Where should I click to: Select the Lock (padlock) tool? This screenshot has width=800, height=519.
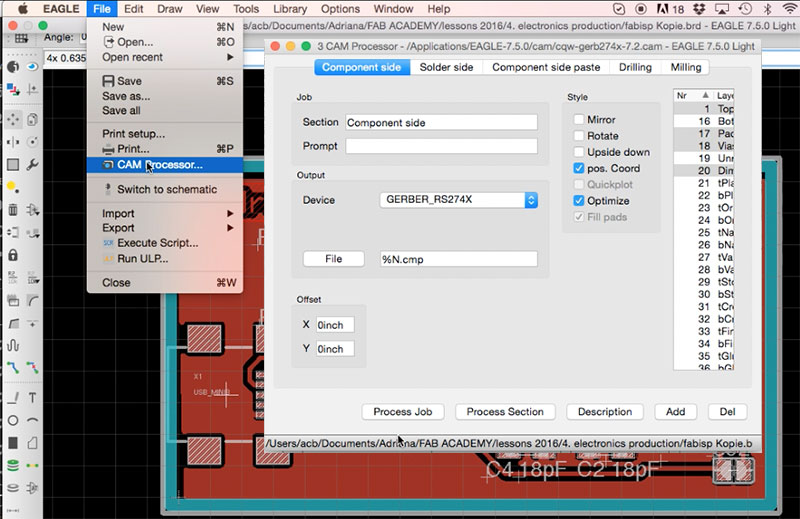(x=13, y=255)
